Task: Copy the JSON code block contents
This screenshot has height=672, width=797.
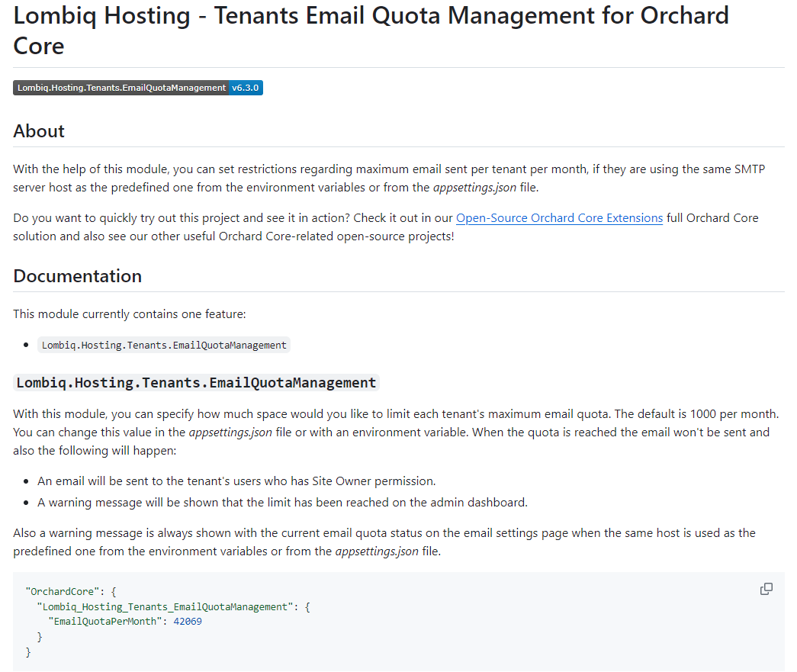Action: pos(766,589)
